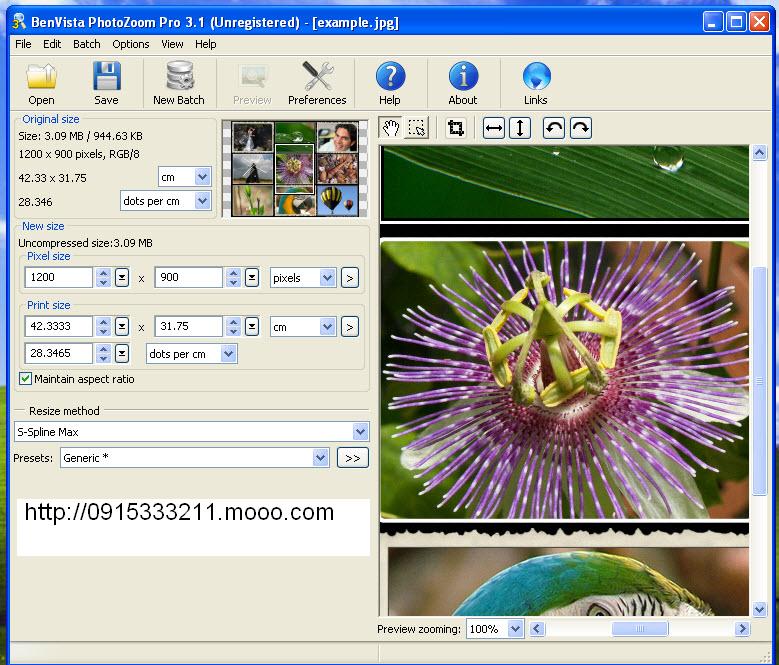The height and width of the screenshot is (665, 779).
Task: Click the > button in Print size row
Action: [x=350, y=327]
